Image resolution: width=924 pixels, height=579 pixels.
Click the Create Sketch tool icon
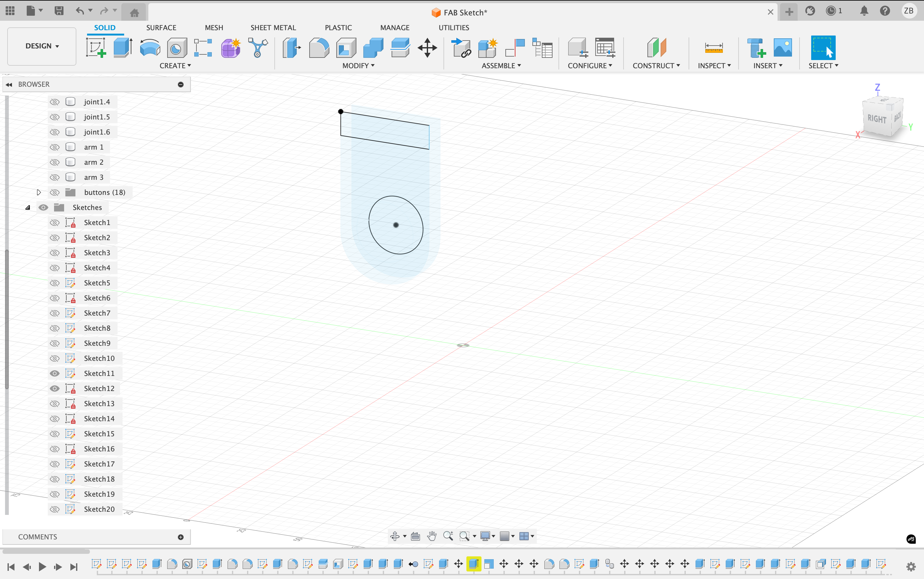[x=96, y=48]
